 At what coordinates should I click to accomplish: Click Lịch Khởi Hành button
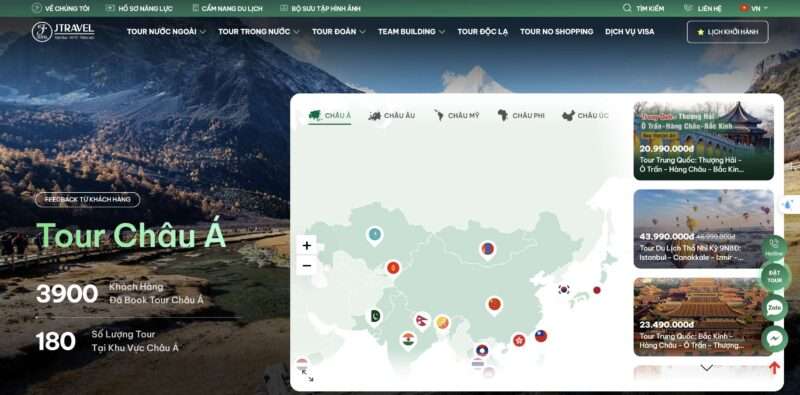(x=728, y=32)
